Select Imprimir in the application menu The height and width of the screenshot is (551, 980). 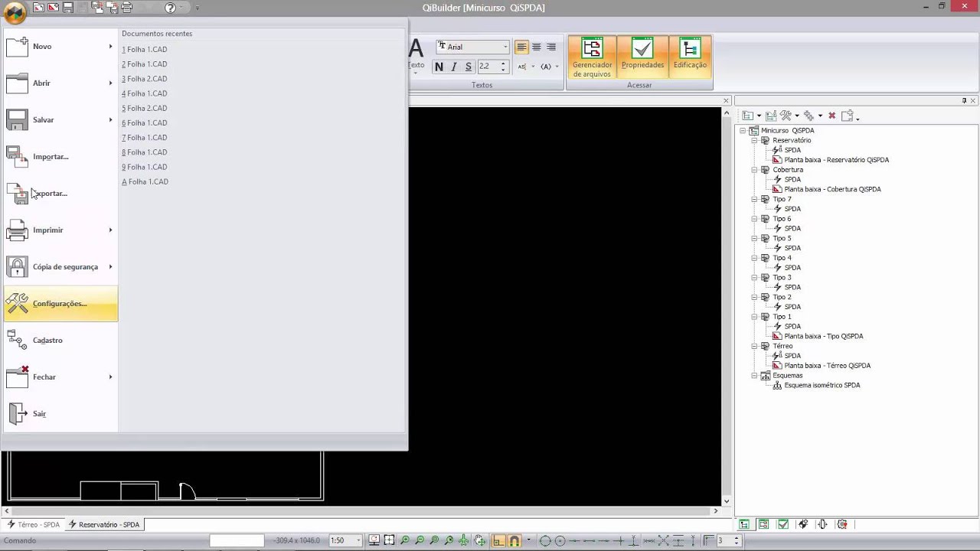(60, 230)
